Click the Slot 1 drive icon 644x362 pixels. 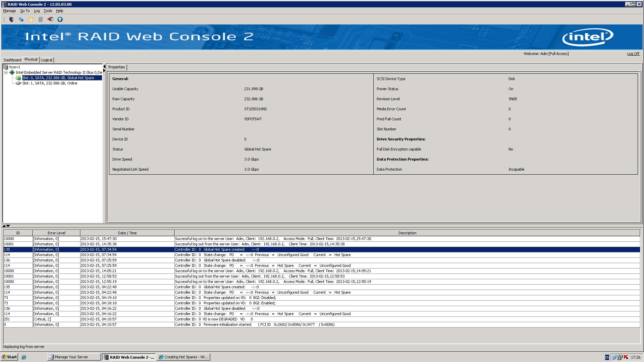(x=18, y=83)
